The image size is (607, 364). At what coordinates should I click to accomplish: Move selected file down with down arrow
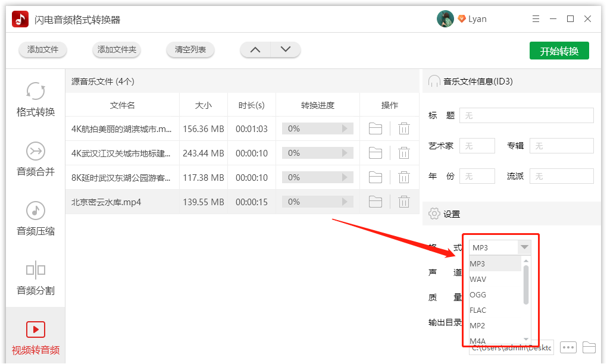point(285,49)
